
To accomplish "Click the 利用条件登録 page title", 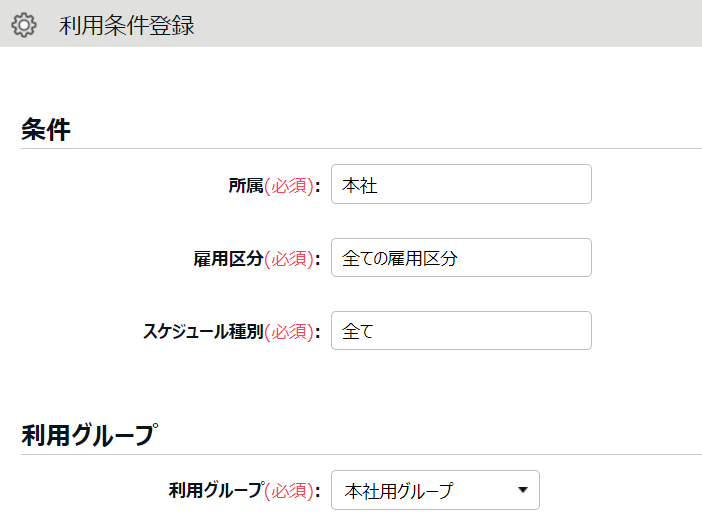I will click(127, 26).
